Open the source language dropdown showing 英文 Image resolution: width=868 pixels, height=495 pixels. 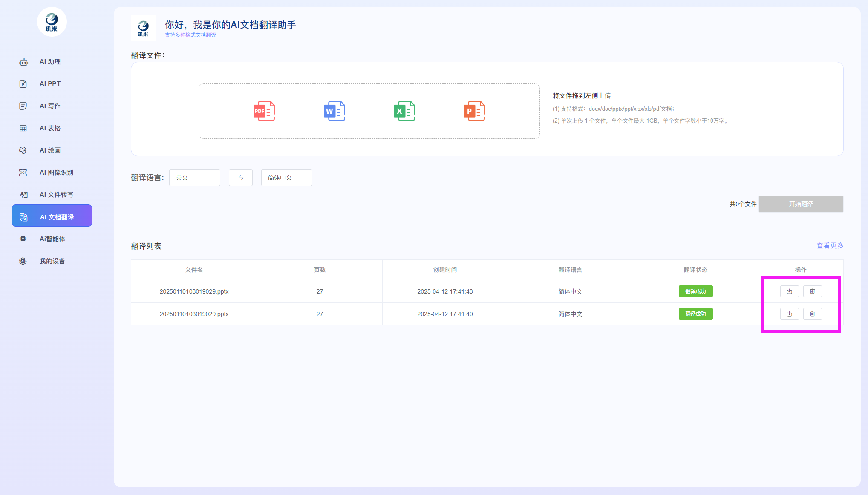tap(195, 178)
